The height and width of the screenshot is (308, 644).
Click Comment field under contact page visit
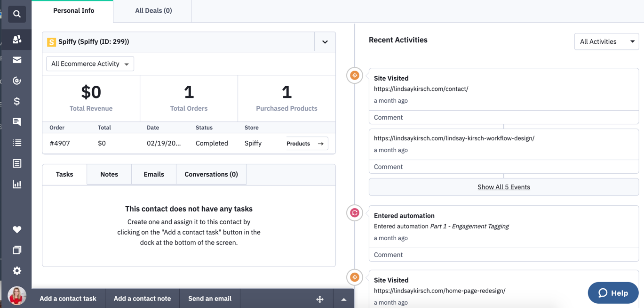coord(503,117)
